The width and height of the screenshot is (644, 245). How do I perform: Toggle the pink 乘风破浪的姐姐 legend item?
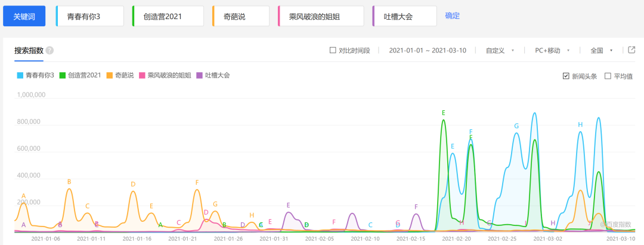[x=165, y=76]
